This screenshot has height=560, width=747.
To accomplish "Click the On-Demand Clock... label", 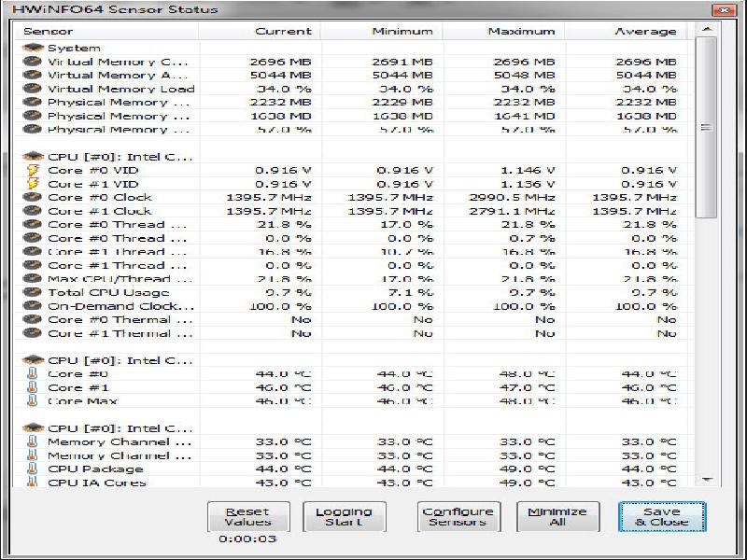I will point(121,306).
